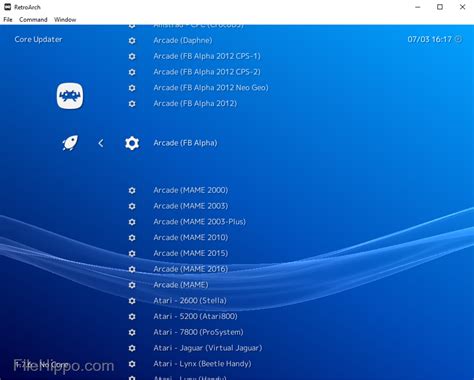Screen dimensions: 474x380
Task: Click gear icon beside Arcade (MAME 2003)
Action: (132, 206)
